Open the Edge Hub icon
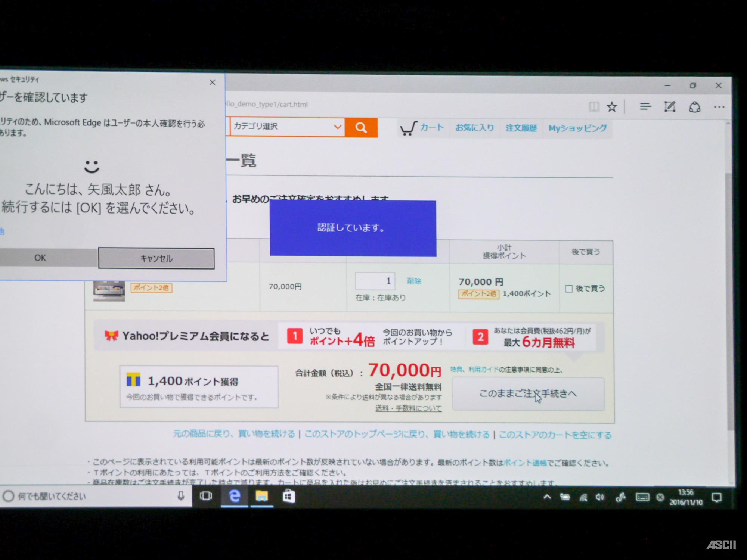Image resolution: width=747 pixels, height=560 pixels. pyautogui.click(x=645, y=107)
